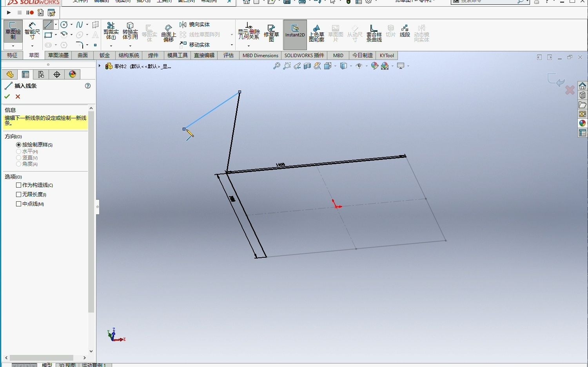Select the Circle sketch tool
The width and height of the screenshot is (588, 367).
64,25
